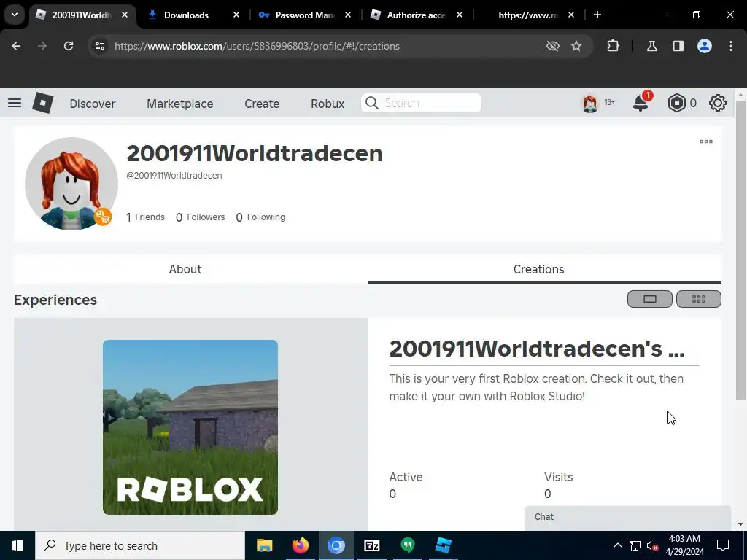Show hidden system tray icons
This screenshot has height=560, width=747.
pos(617,545)
